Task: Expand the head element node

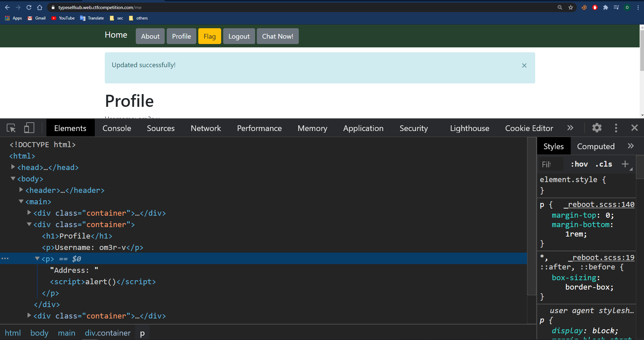Action: (x=13, y=167)
